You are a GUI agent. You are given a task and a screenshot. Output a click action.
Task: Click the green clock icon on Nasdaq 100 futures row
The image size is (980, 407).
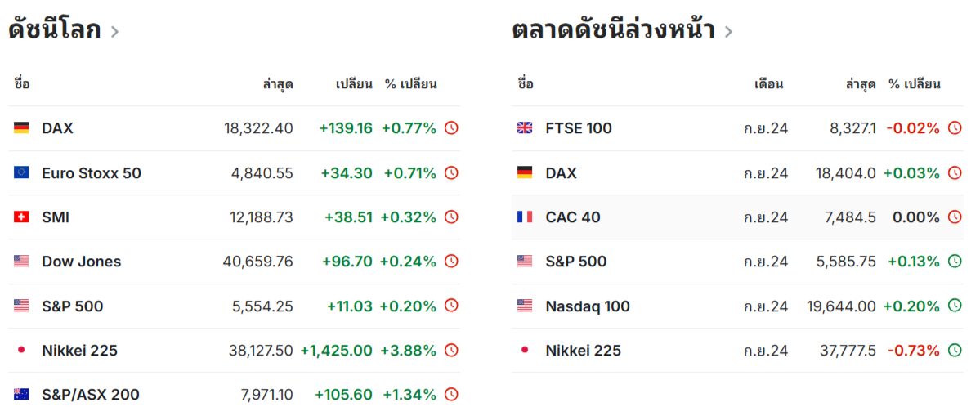coord(954,306)
